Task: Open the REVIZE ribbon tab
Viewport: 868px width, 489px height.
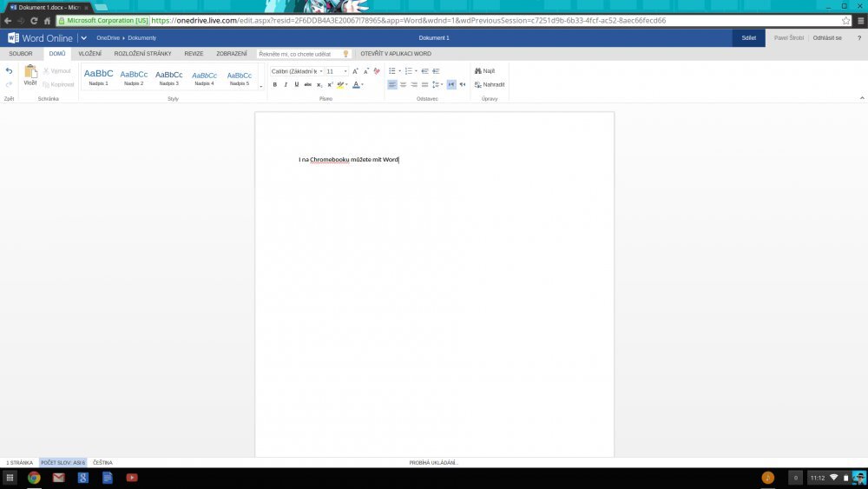Action: [194, 53]
